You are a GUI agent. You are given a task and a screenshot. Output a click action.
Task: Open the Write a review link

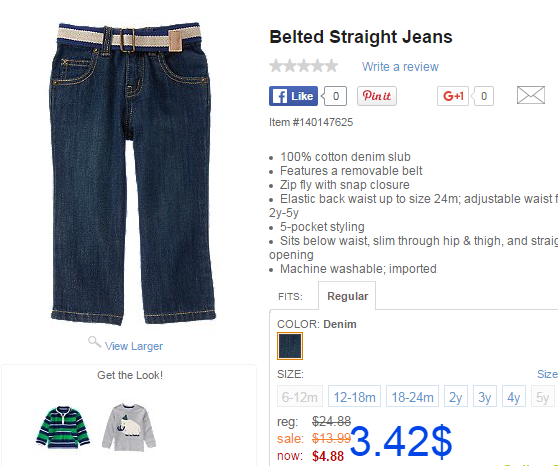pos(400,67)
